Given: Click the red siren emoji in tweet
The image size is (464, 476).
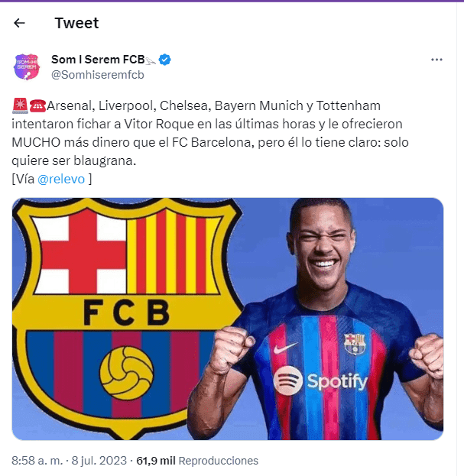Looking at the screenshot, I should tap(20, 105).
